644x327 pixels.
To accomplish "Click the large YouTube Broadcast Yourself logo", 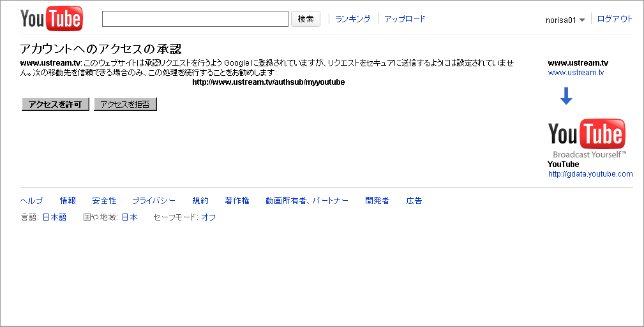I will click(x=587, y=138).
